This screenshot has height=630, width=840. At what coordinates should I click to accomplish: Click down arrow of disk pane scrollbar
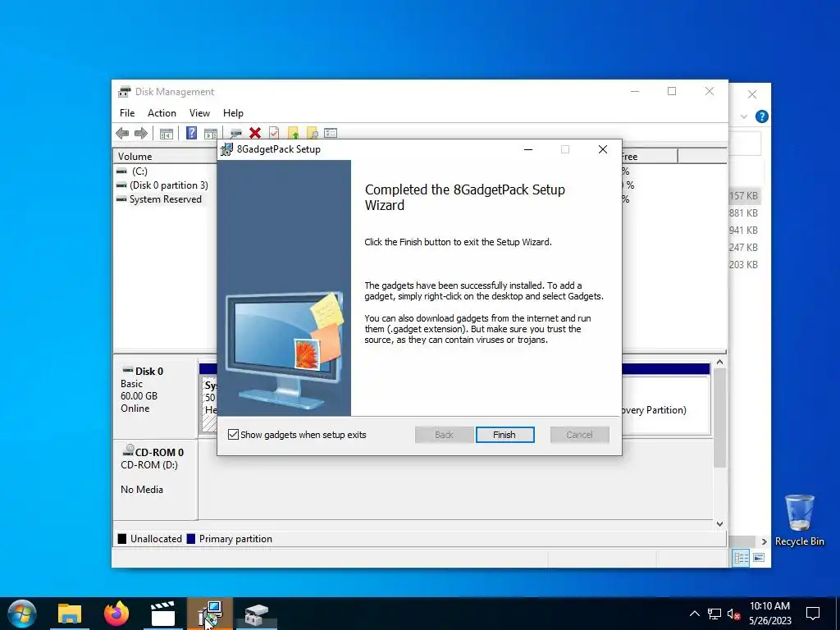(720, 524)
